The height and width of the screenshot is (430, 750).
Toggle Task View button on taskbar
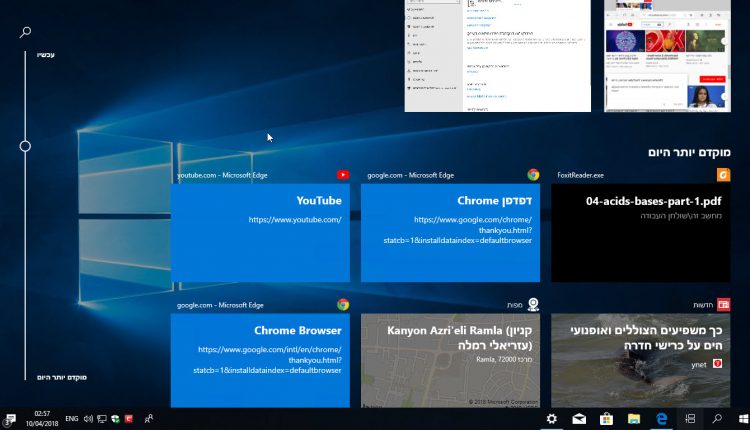[x=690, y=419]
